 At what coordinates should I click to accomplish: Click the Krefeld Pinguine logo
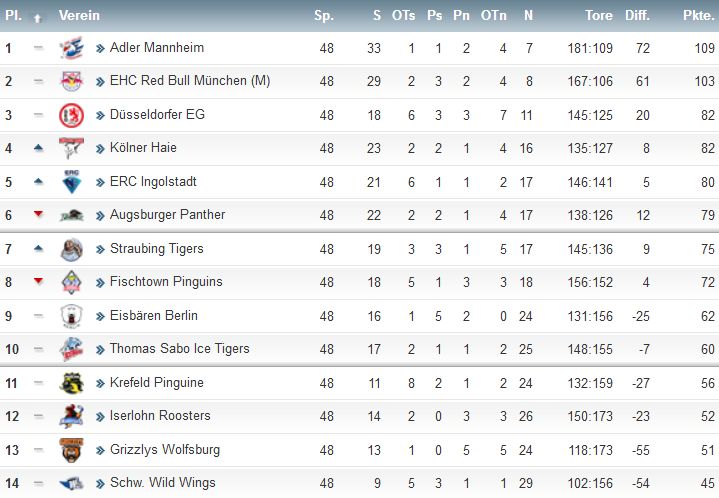coord(72,383)
